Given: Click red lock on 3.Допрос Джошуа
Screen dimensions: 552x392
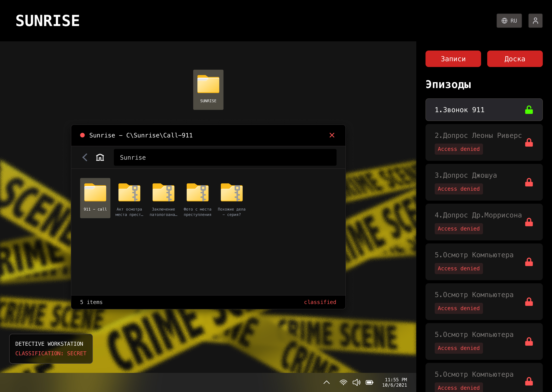Looking at the screenshot, I should [529, 182].
